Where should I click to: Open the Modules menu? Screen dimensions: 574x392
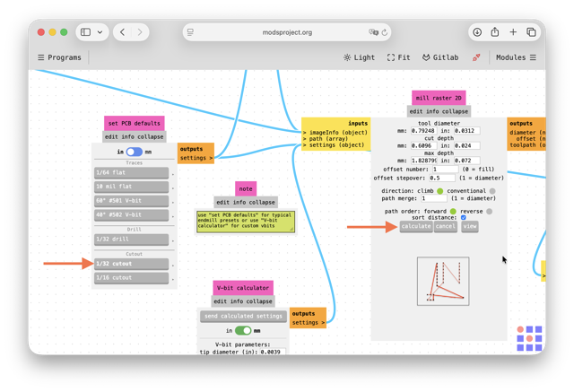[516, 57]
